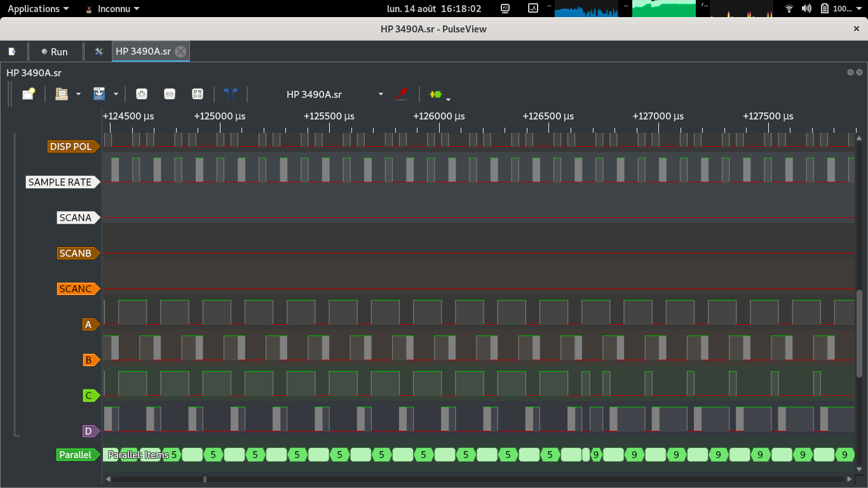Image resolution: width=868 pixels, height=488 pixels.
Task: Select the SAMPLE RATE channel label
Action: [x=63, y=182]
